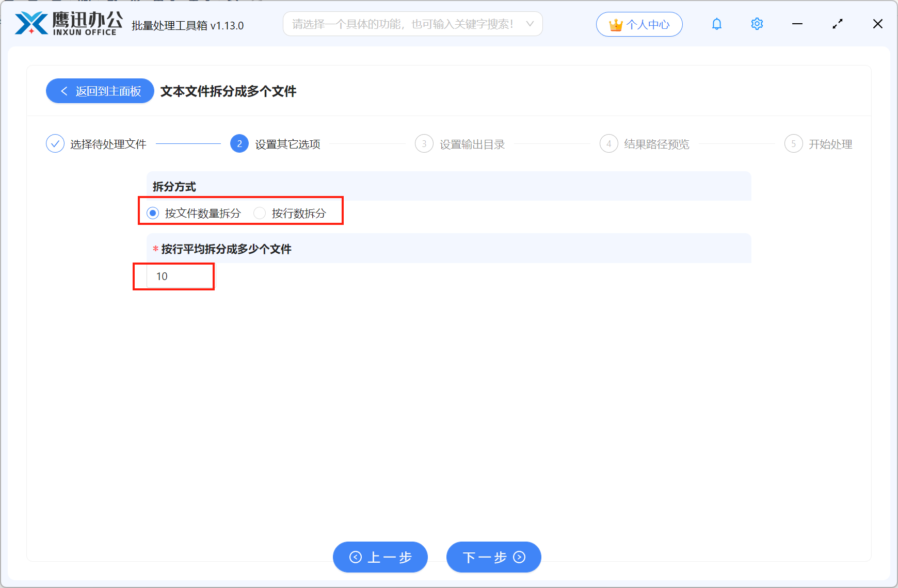Click the 个人中心 button
The width and height of the screenshot is (898, 588).
tap(639, 24)
